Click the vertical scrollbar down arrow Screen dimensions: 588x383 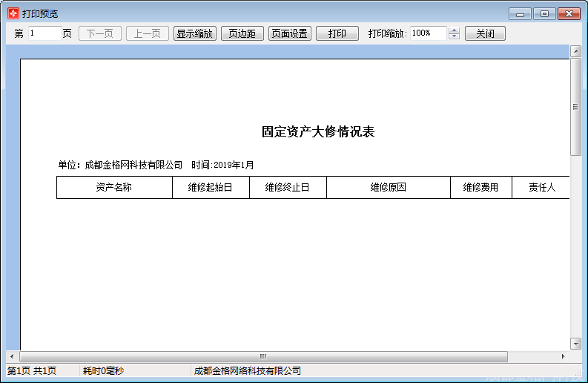(x=575, y=344)
